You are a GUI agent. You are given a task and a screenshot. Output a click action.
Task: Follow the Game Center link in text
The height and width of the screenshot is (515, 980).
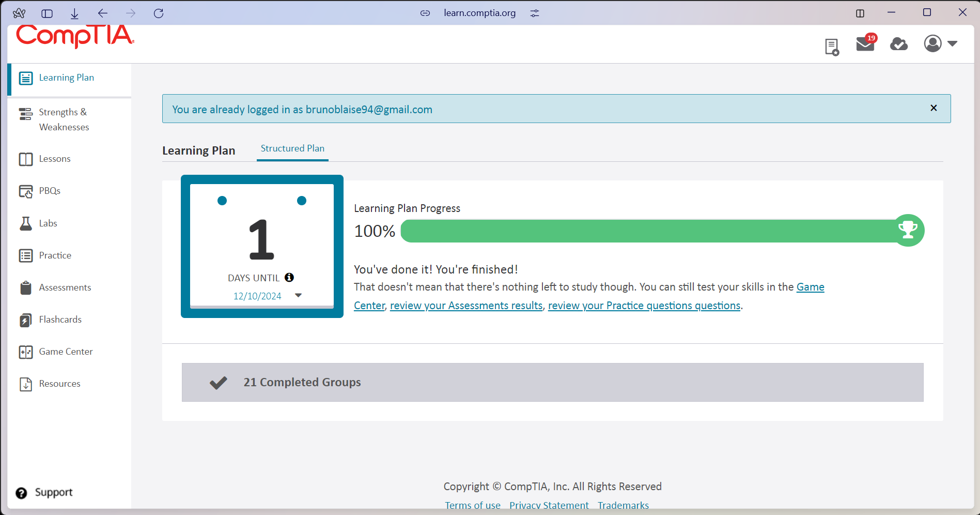click(810, 287)
